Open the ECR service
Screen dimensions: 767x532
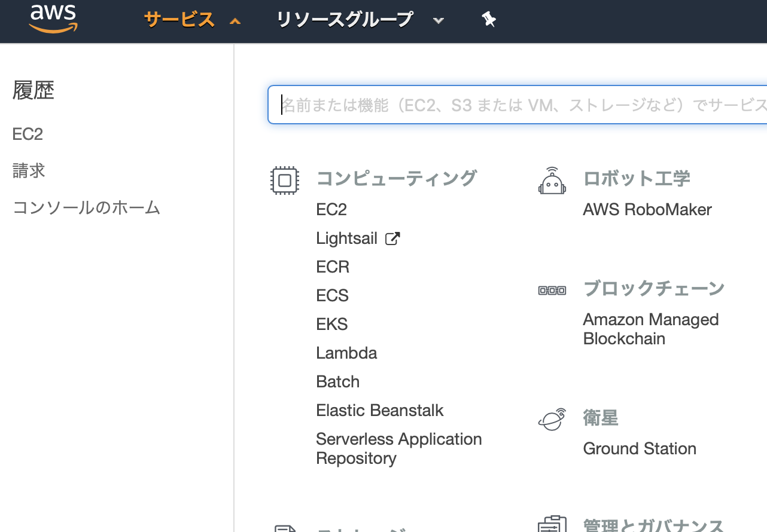point(333,267)
